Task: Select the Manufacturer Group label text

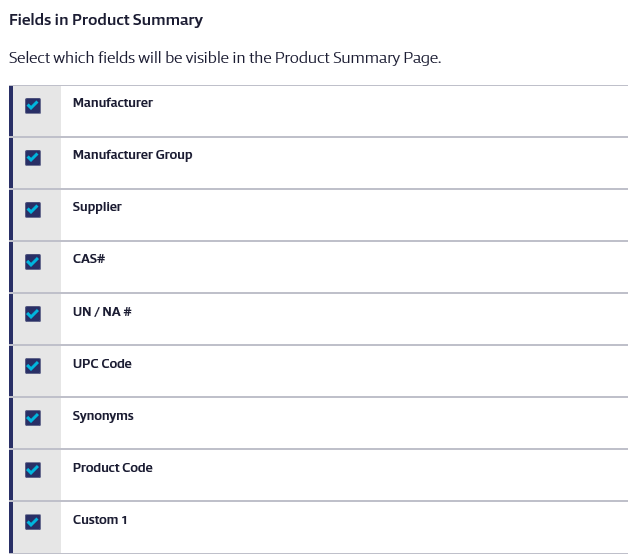Action: tap(132, 155)
